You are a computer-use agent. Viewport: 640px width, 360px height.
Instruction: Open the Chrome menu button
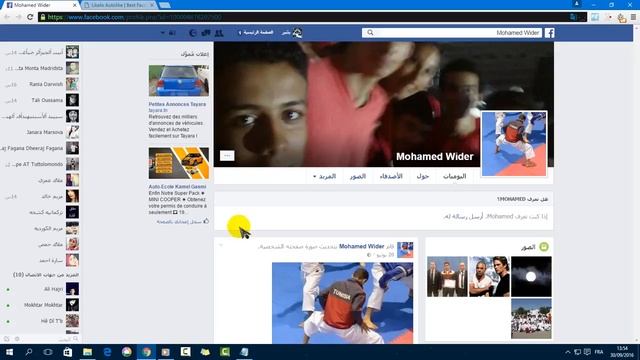(633, 17)
